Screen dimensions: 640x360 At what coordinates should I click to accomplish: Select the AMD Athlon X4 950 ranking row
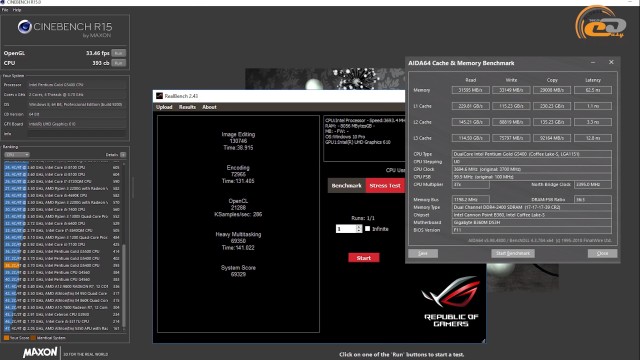[63, 293]
